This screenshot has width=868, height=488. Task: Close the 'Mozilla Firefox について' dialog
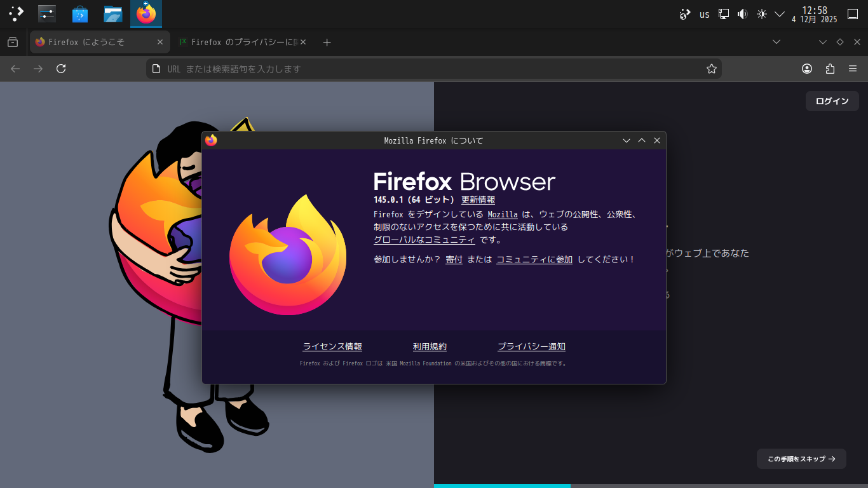pyautogui.click(x=657, y=140)
